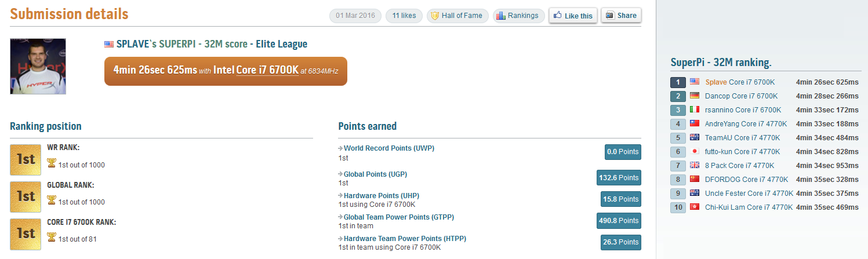Click the 11 likes pill

point(404,16)
